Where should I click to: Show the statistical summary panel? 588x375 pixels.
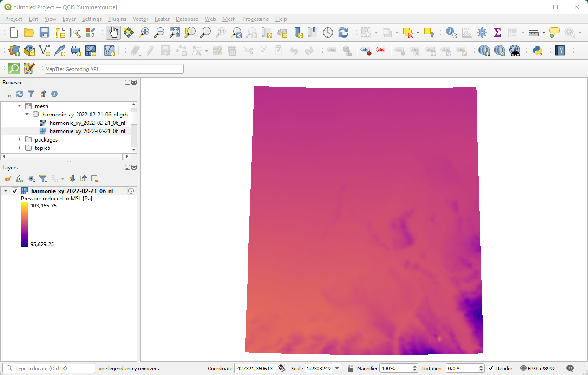coord(497,32)
